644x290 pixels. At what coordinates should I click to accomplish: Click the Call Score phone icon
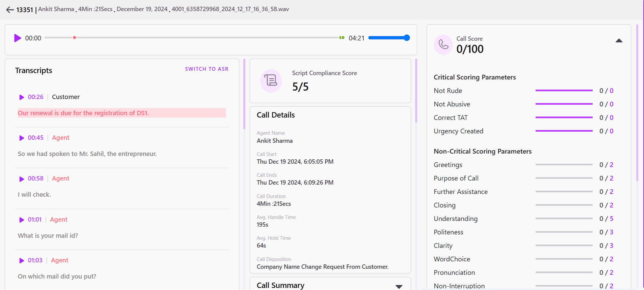tap(443, 44)
